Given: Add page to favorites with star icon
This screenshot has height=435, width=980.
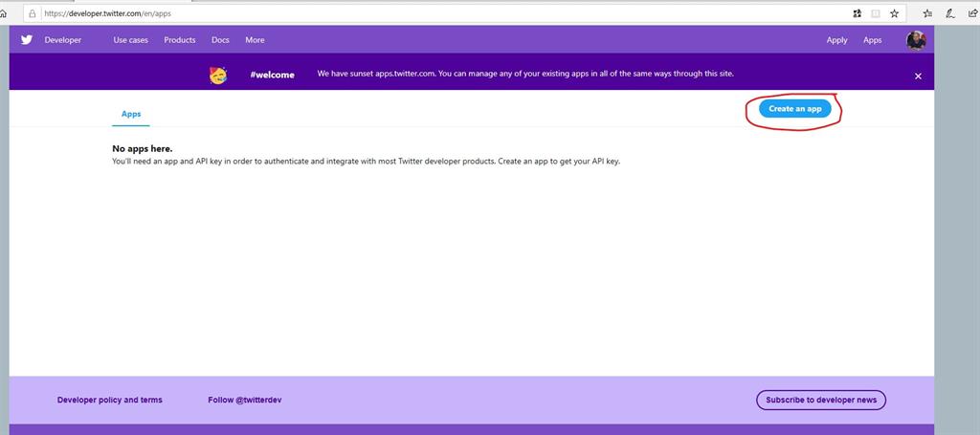Looking at the screenshot, I should click(x=895, y=13).
